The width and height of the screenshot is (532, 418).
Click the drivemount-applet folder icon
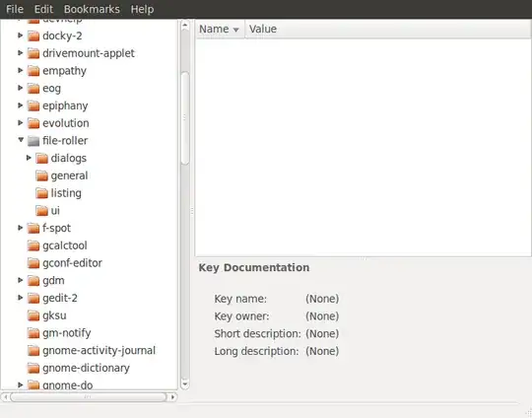click(33, 53)
